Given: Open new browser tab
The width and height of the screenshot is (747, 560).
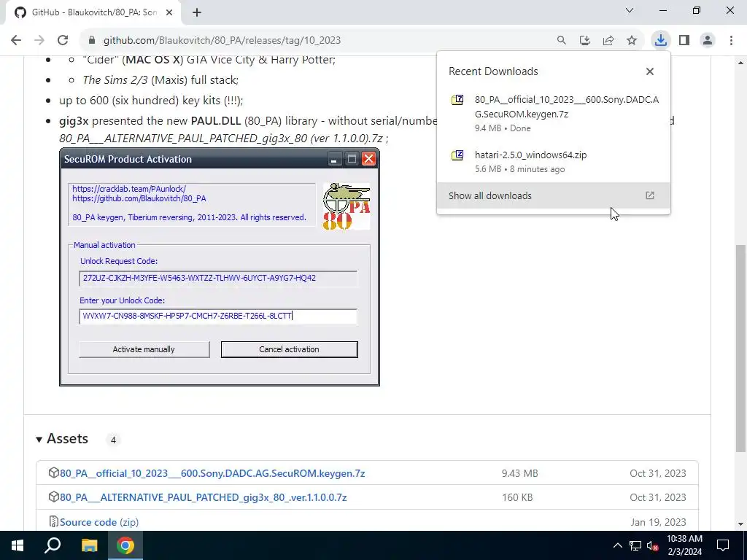Looking at the screenshot, I should pos(197,12).
